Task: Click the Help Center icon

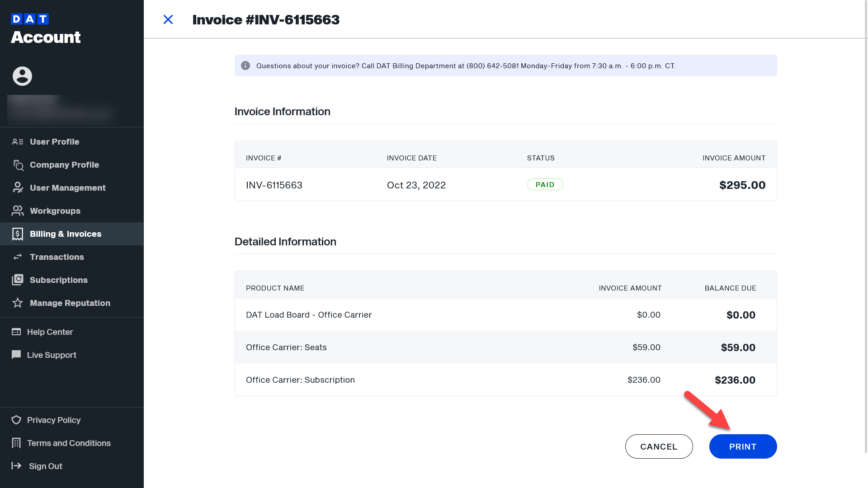Action: 16,332
